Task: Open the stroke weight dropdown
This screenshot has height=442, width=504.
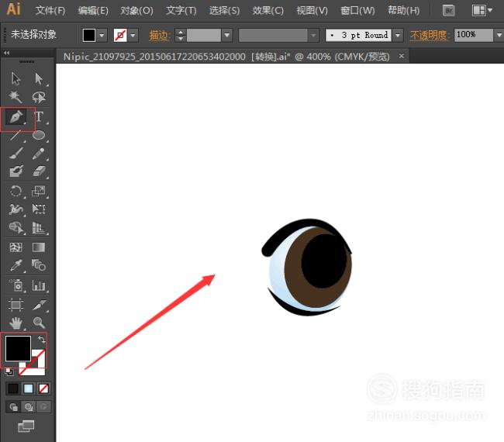Action: point(227,35)
